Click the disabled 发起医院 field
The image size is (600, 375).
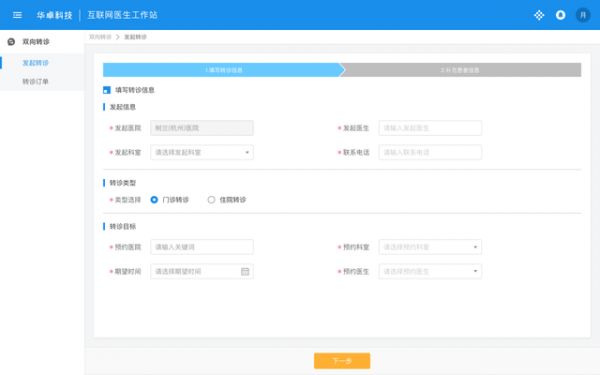coord(202,128)
